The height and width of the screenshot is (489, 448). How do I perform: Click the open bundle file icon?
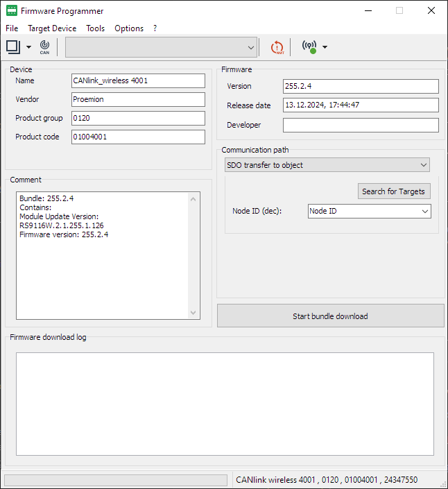click(x=12, y=46)
